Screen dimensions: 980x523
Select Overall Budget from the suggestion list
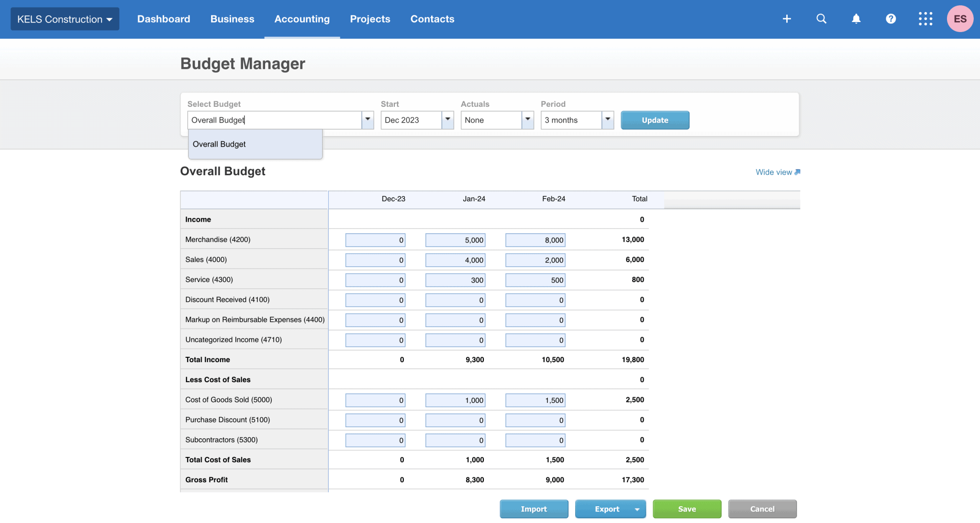point(219,144)
